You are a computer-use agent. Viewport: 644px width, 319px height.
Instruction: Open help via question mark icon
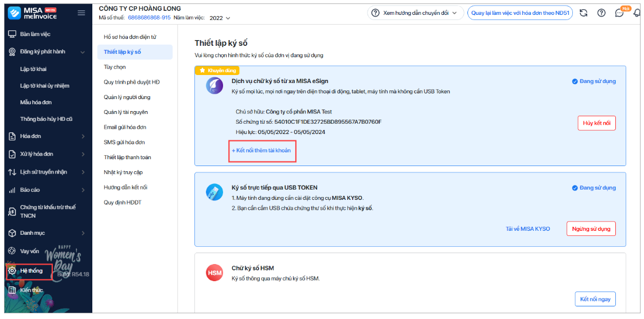pos(602,13)
